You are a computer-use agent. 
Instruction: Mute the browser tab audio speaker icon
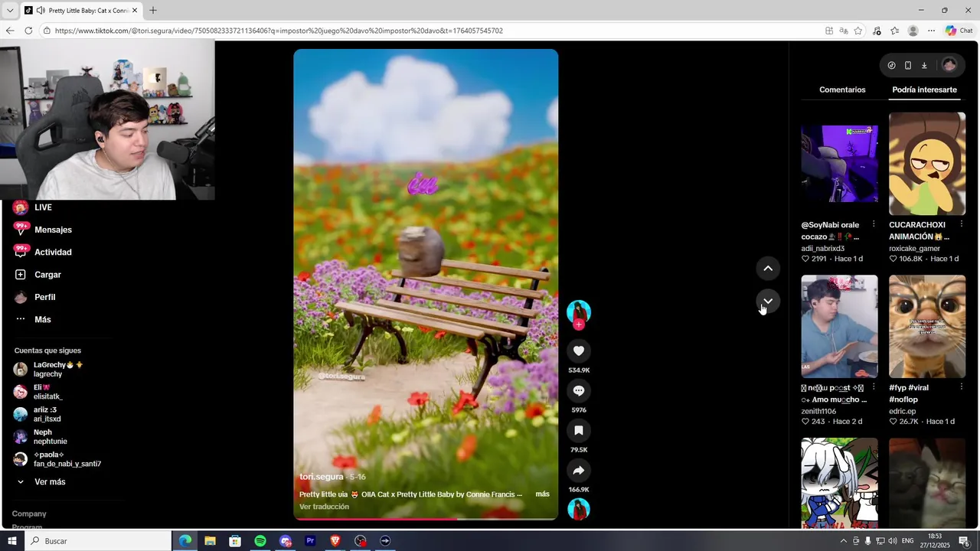point(41,11)
